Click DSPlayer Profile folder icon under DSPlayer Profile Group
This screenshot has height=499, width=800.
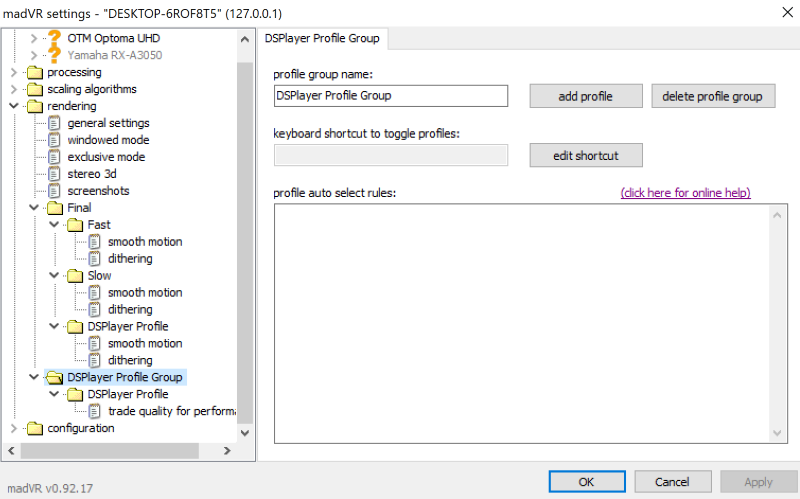[75, 394]
